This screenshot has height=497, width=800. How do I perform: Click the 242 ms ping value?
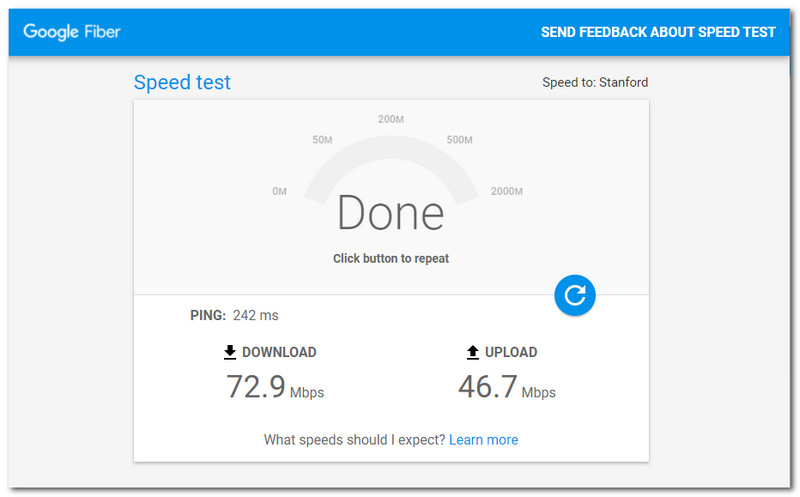[x=255, y=316]
